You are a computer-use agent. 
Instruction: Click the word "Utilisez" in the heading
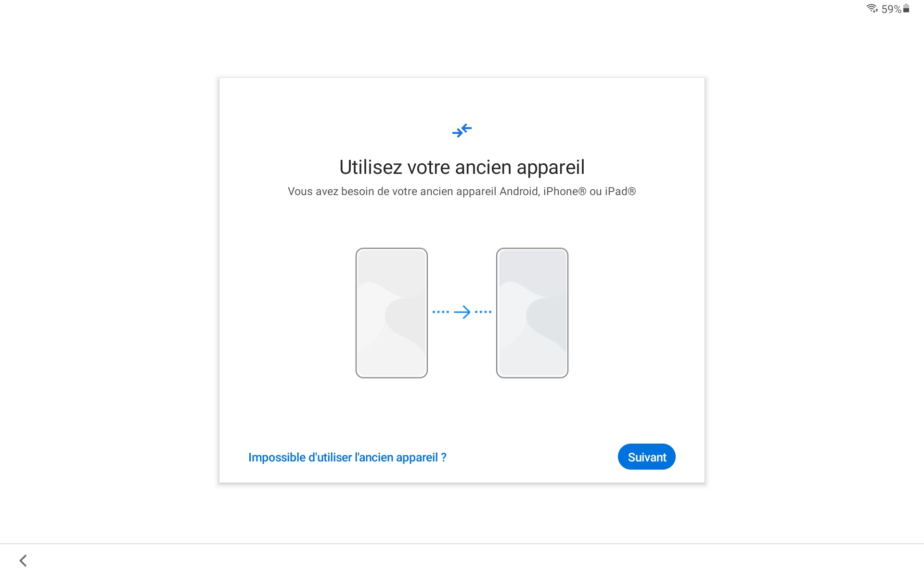click(371, 168)
